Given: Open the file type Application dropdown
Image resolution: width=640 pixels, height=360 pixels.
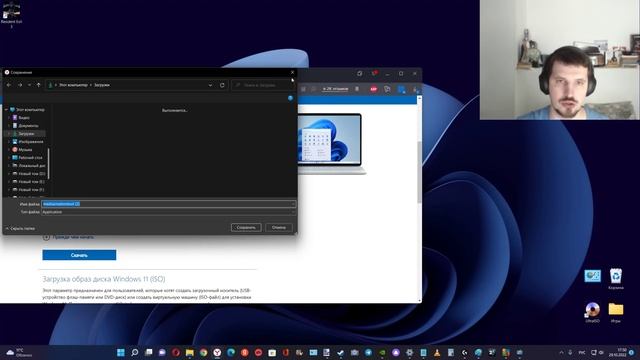Looking at the screenshot, I should (168, 212).
